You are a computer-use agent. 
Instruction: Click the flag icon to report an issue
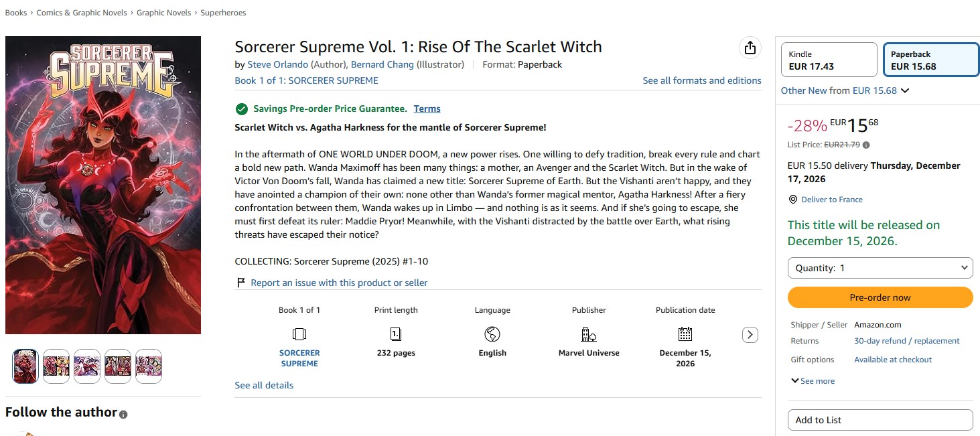click(241, 283)
